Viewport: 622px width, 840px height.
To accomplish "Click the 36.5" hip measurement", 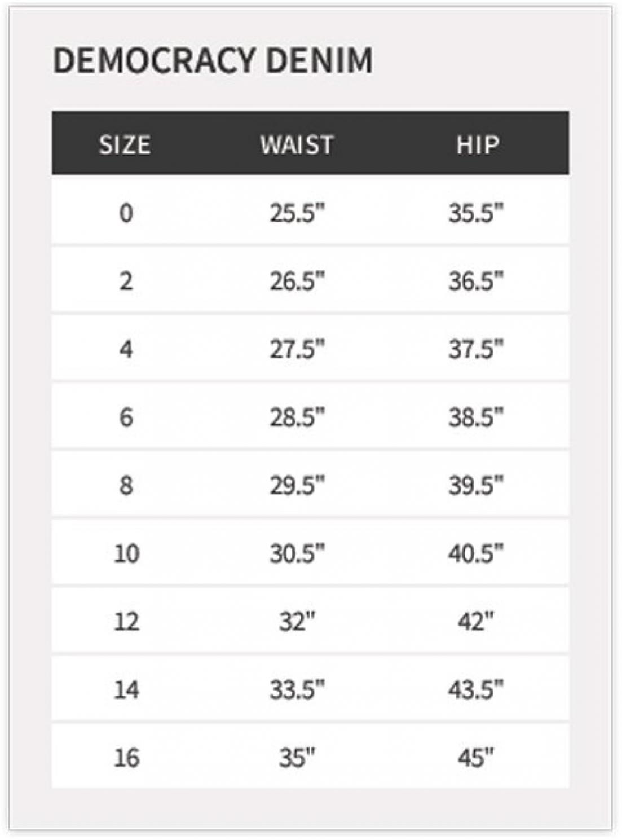I will click(476, 281).
